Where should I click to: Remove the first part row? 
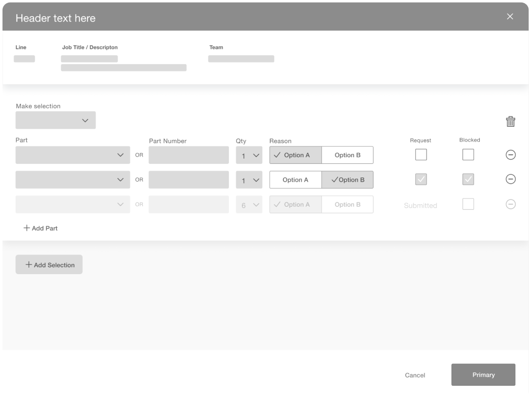pos(511,155)
